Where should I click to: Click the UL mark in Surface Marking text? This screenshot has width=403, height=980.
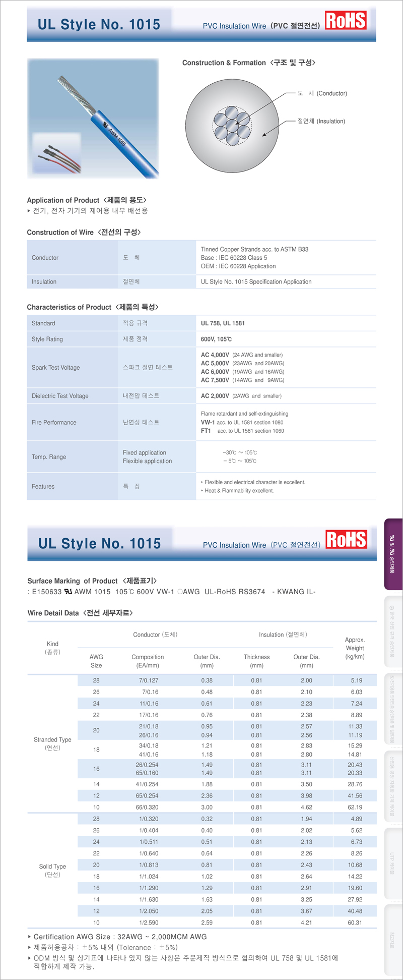[68, 592]
